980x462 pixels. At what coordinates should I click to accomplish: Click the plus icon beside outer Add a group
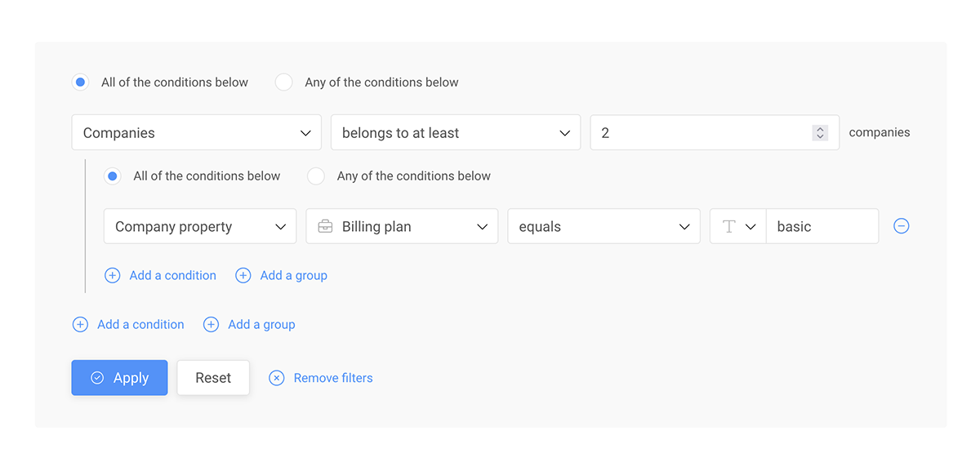[211, 324]
